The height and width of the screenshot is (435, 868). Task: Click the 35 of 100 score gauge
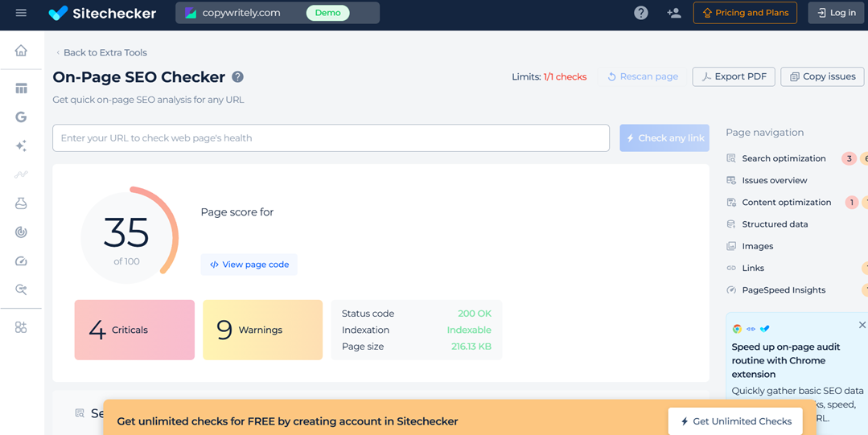(x=130, y=236)
